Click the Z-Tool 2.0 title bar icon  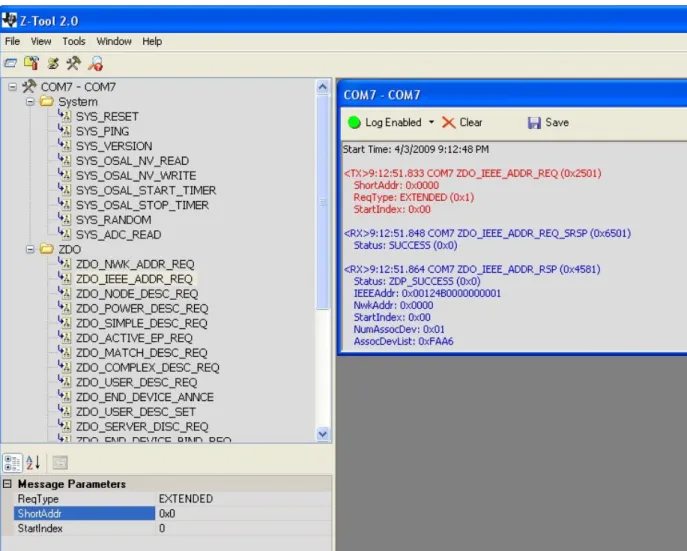point(9,20)
